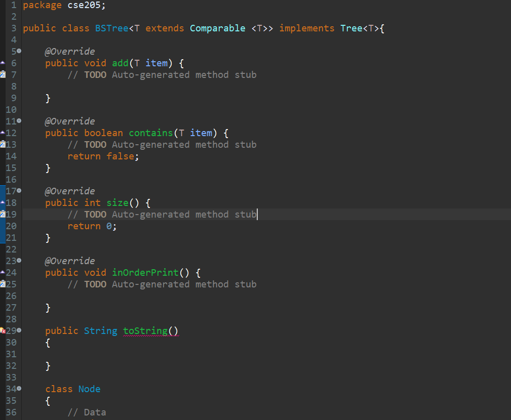Collapse the toString method fold marker
The width and height of the screenshot is (511, 420).
18,330
